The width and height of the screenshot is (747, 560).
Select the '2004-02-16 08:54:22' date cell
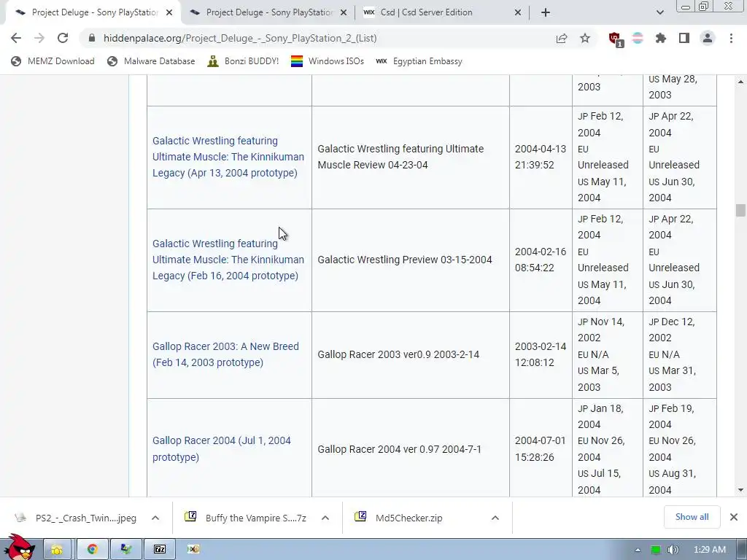tap(541, 260)
